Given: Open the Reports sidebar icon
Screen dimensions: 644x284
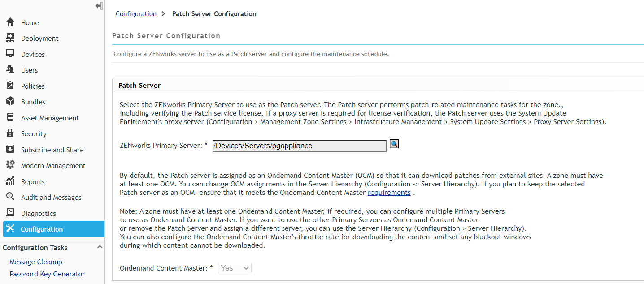Looking at the screenshot, I should pos(9,181).
